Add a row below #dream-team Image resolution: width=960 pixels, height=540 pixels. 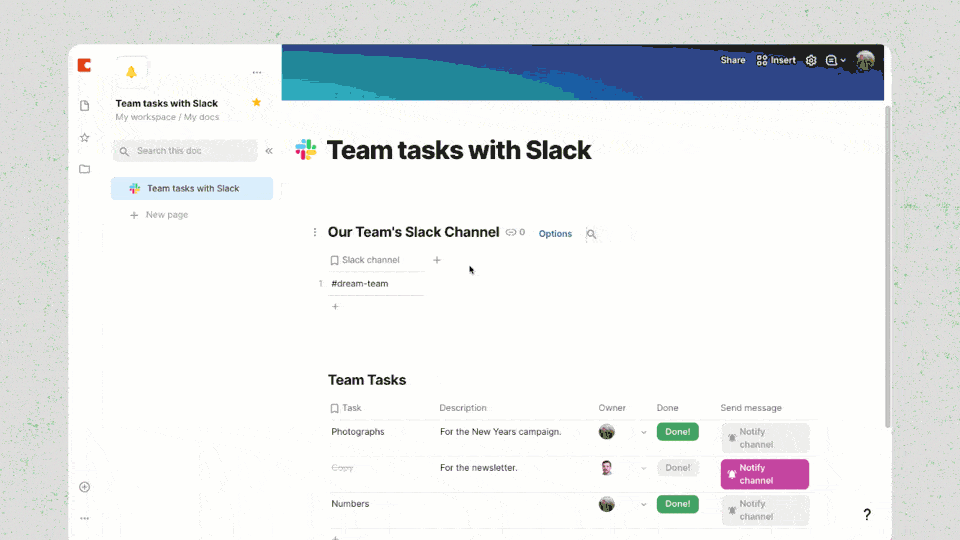coord(335,306)
